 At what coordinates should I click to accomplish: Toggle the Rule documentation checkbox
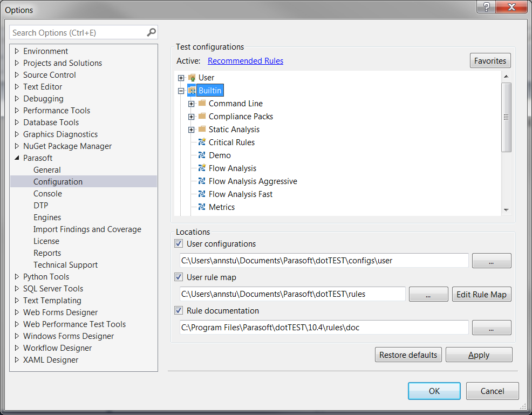tap(179, 310)
